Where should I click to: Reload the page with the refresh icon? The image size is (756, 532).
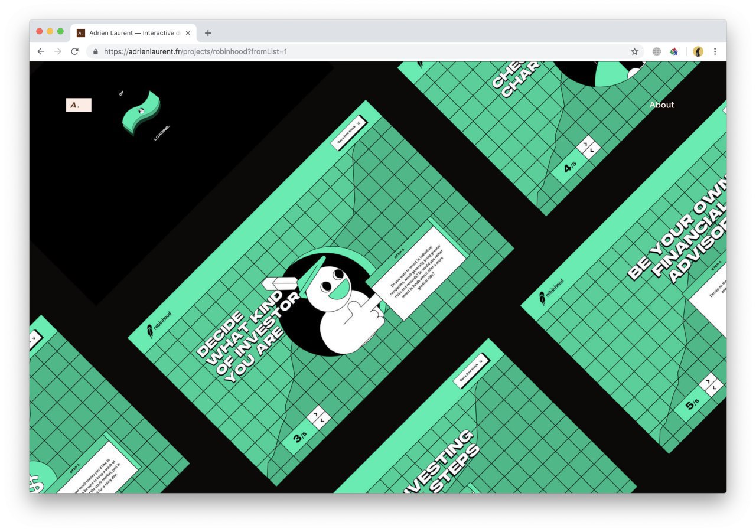tap(74, 51)
